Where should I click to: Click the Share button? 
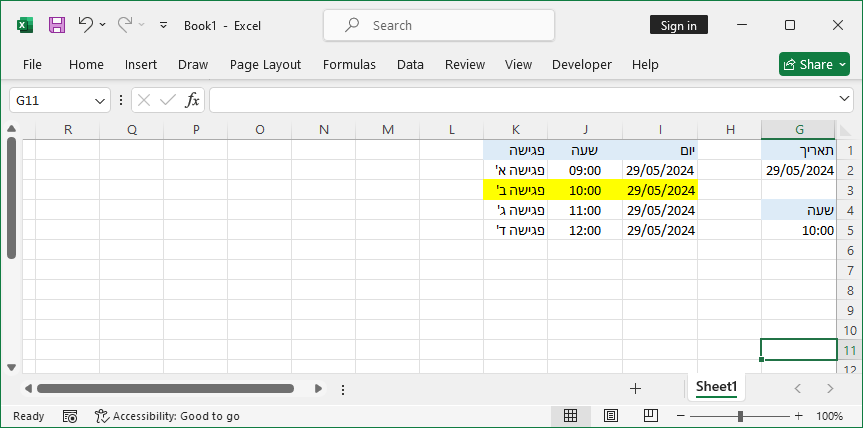pyautogui.click(x=814, y=64)
